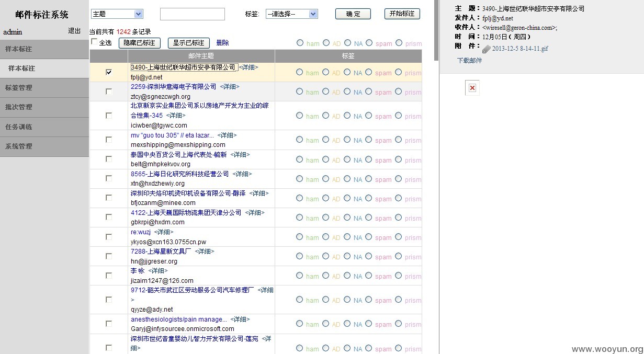Click the 退出 logout link
644x354 pixels.
point(74,31)
